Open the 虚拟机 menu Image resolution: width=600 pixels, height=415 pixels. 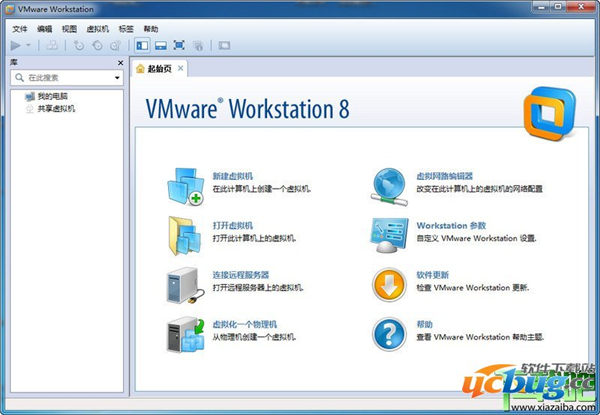pyautogui.click(x=98, y=29)
